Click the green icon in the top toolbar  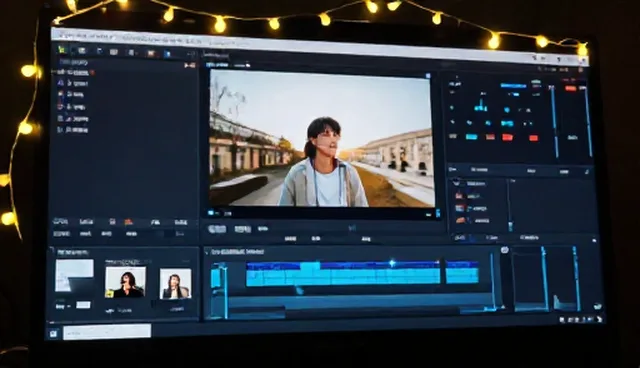tap(62, 49)
